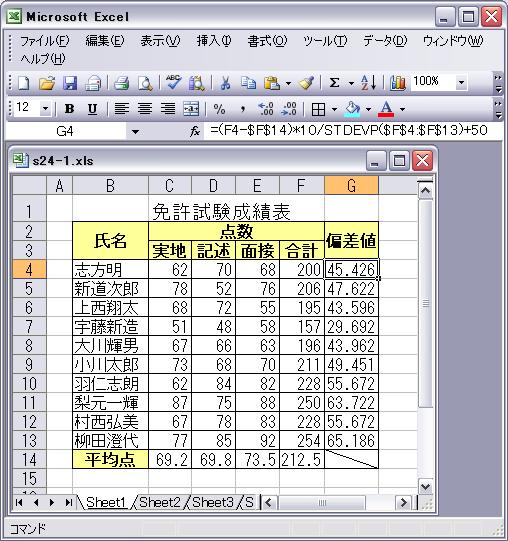Open the font size dropdown
The width and height of the screenshot is (508, 541).
click(x=46, y=109)
